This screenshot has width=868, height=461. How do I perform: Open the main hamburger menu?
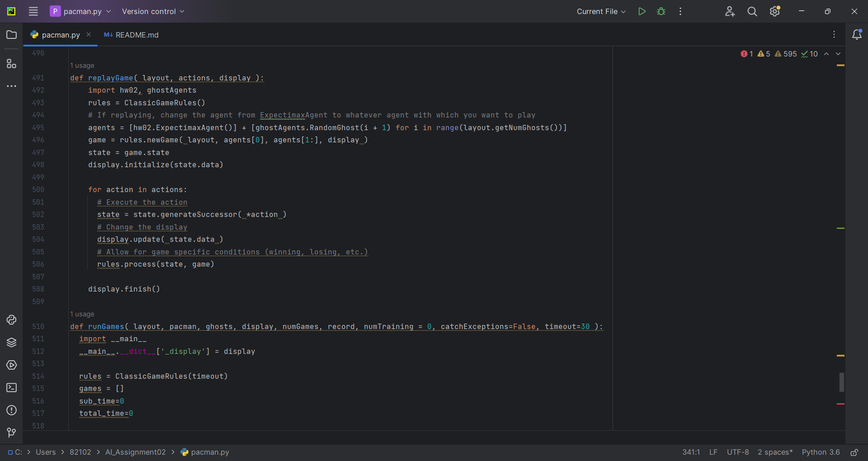click(x=33, y=11)
